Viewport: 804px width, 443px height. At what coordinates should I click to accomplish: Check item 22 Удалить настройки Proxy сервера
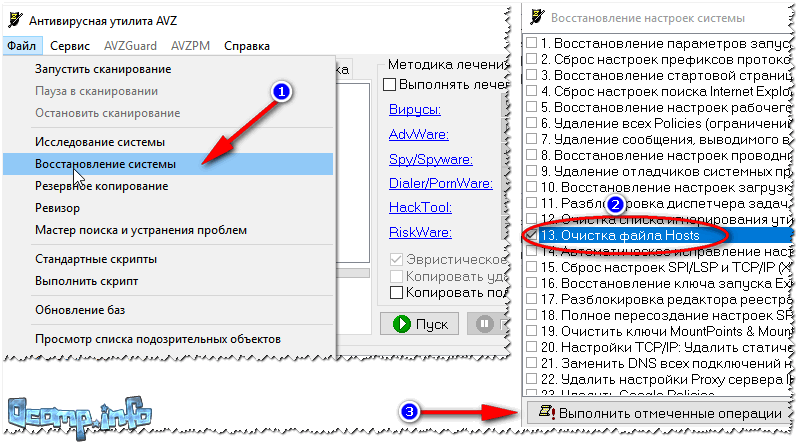[x=532, y=379]
